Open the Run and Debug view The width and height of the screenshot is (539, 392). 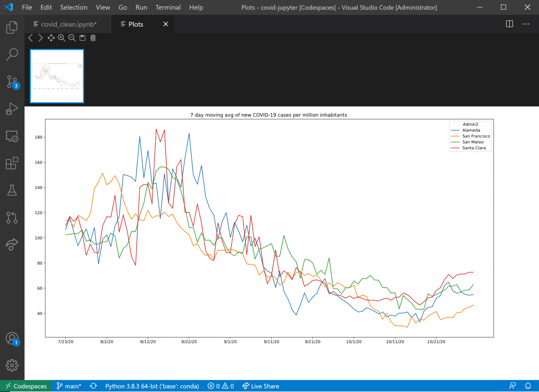(x=12, y=109)
